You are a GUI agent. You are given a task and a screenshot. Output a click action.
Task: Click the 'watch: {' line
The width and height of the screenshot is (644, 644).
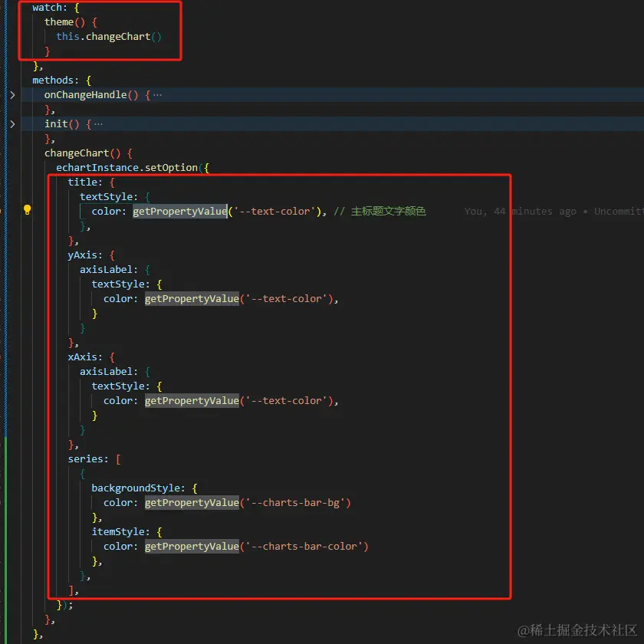(x=56, y=8)
